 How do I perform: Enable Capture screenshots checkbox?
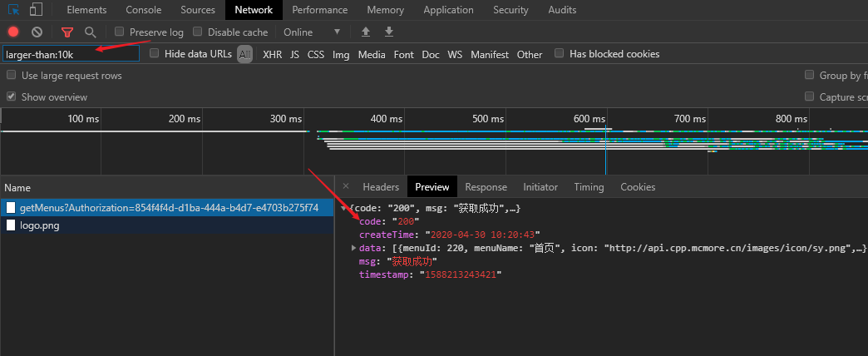809,96
